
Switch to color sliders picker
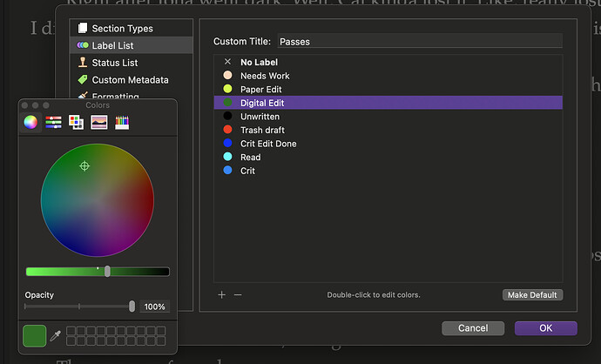[53, 122]
